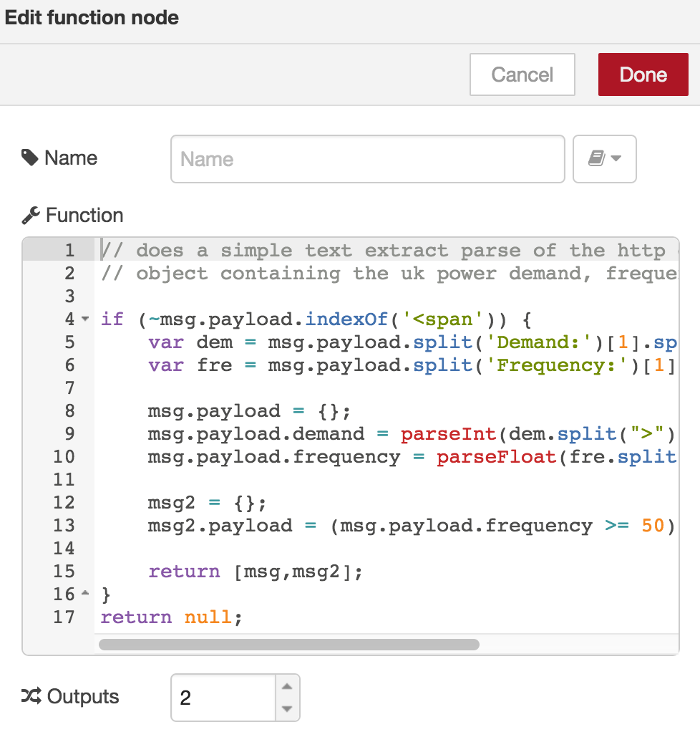The image size is (700, 732).
Task: Decrease the Outputs count with down arrow
Action: (x=287, y=708)
